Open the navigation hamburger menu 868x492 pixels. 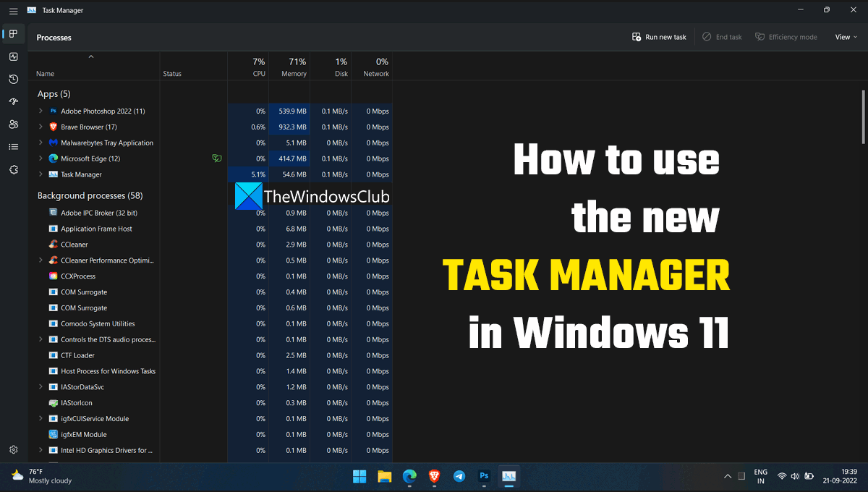[13, 10]
